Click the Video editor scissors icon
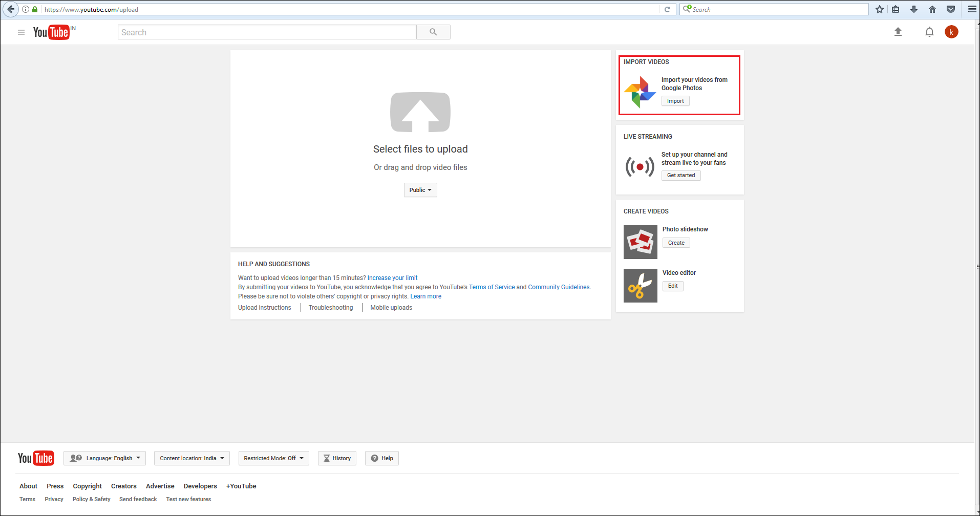 pyautogui.click(x=640, y=285)
